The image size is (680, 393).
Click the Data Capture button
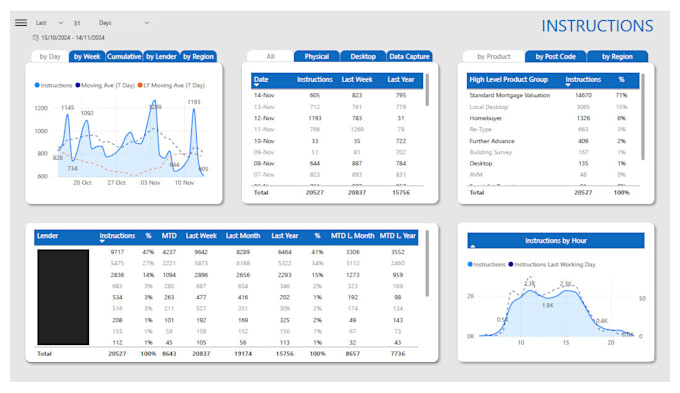(x=409, y=56)
